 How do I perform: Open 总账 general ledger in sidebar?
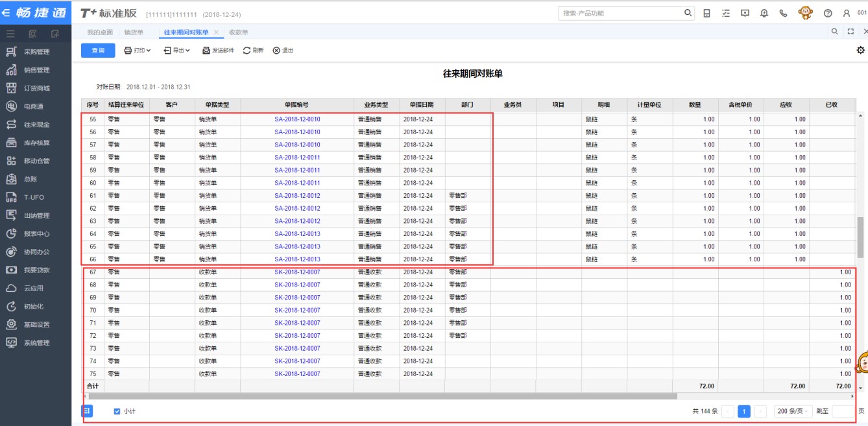tap(30, 179)
